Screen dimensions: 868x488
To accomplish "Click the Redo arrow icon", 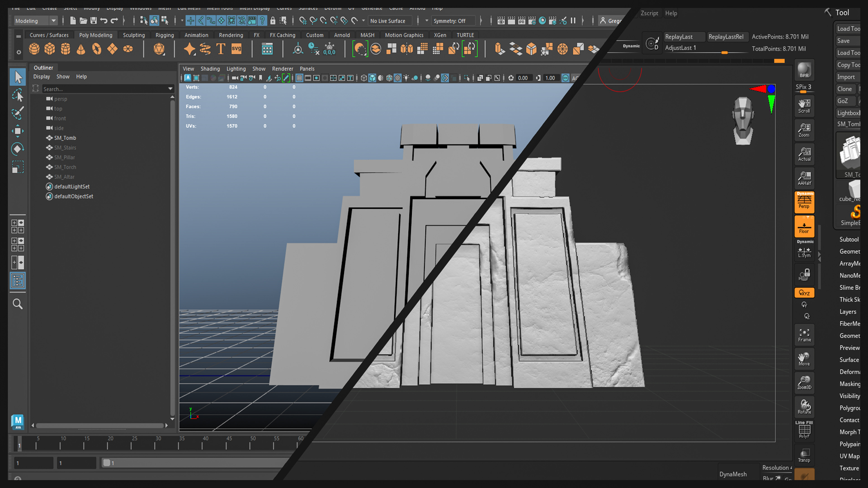I will 114,21.
